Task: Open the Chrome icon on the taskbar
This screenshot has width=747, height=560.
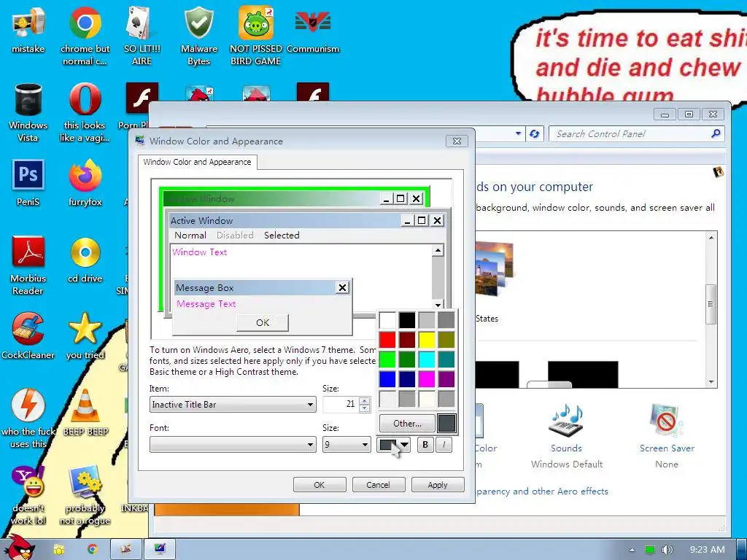Action: point(93,549)
